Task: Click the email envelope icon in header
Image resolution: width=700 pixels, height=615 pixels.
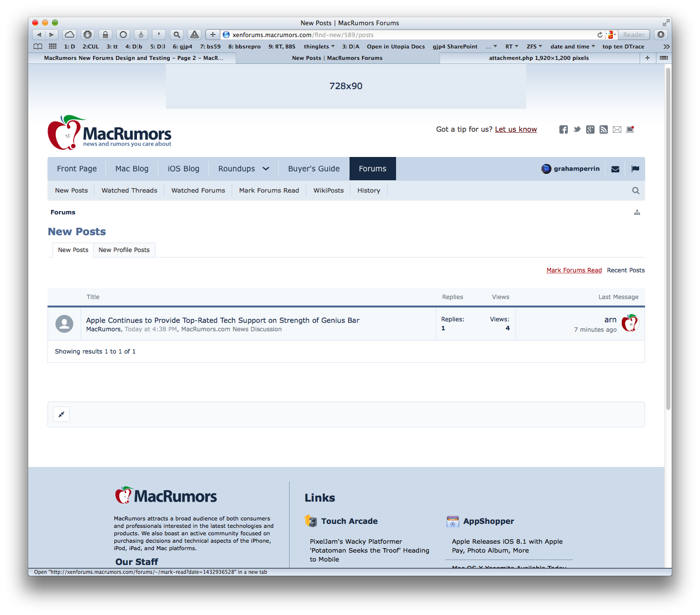Action: point(617,130)
